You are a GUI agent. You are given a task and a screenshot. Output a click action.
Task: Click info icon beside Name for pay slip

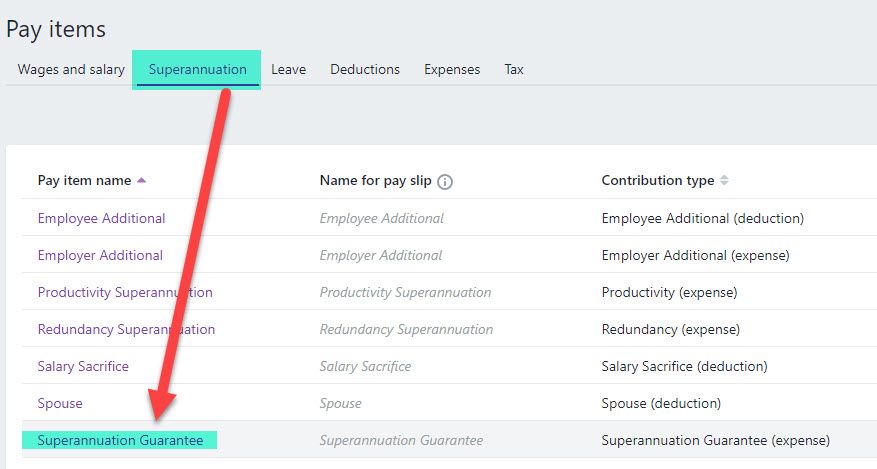tap(445, 182)
